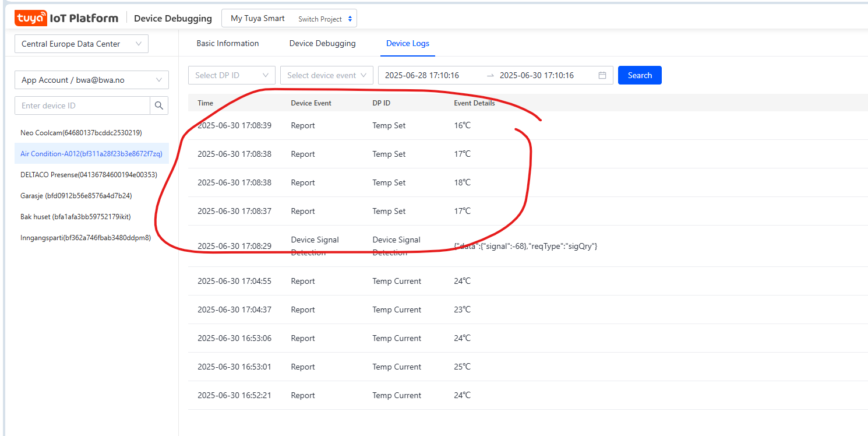
Task: Click the Event Details column header
Action: click(x=474, y=103)
